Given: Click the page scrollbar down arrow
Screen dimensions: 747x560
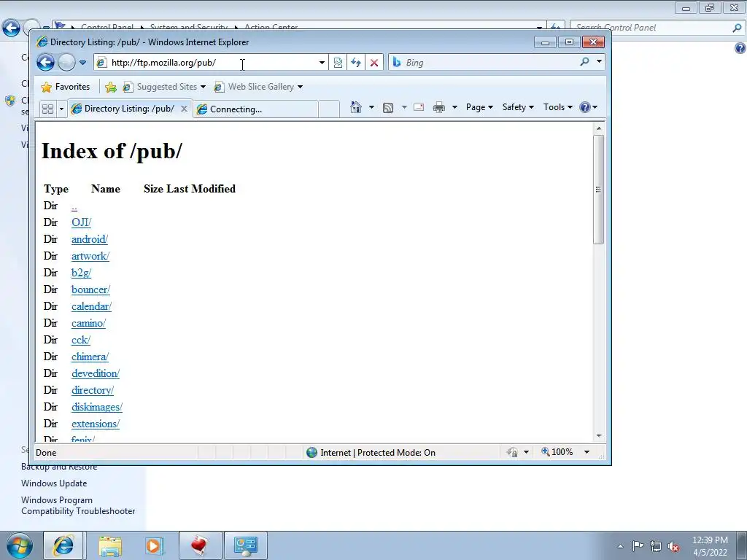Looking at the screenshot, I should click(x=599, y=436).
